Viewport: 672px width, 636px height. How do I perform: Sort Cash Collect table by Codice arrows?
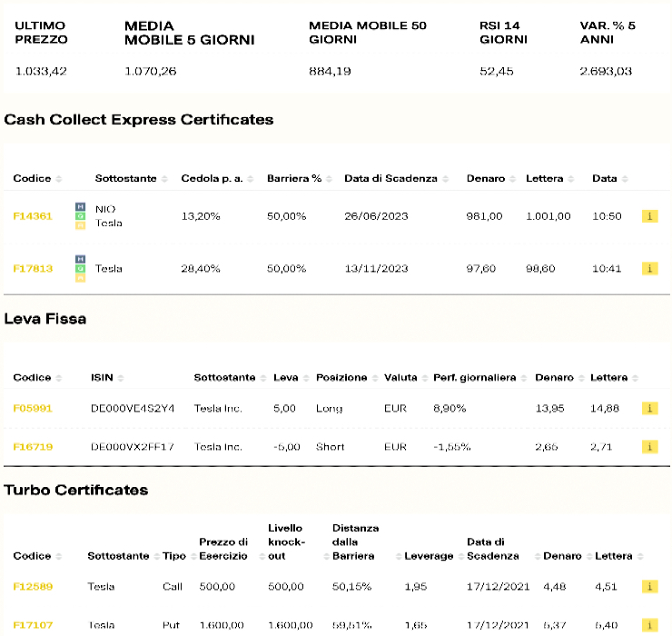59,179
